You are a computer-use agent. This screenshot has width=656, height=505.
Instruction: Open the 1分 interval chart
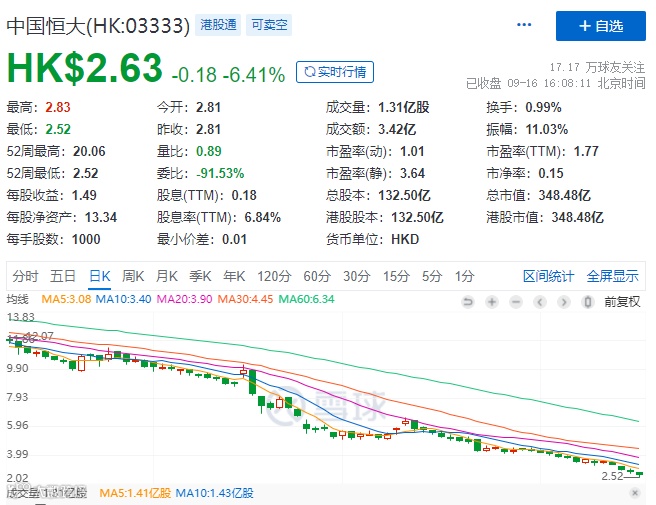click(464, 276)
